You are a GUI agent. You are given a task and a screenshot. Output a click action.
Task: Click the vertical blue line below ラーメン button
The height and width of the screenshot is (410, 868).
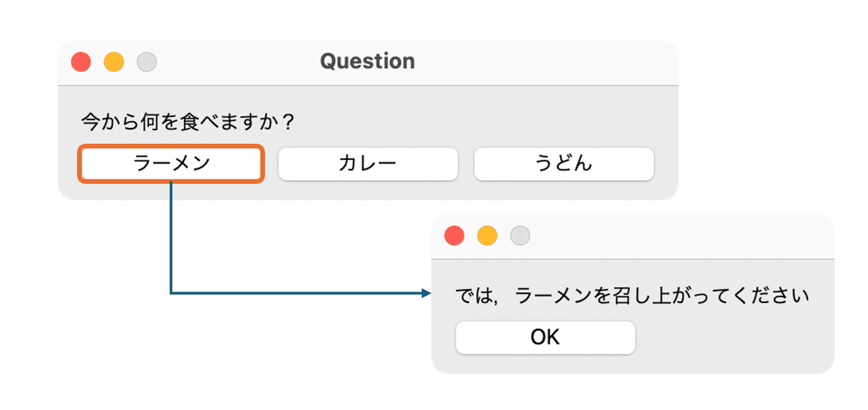tap(171, 237)
